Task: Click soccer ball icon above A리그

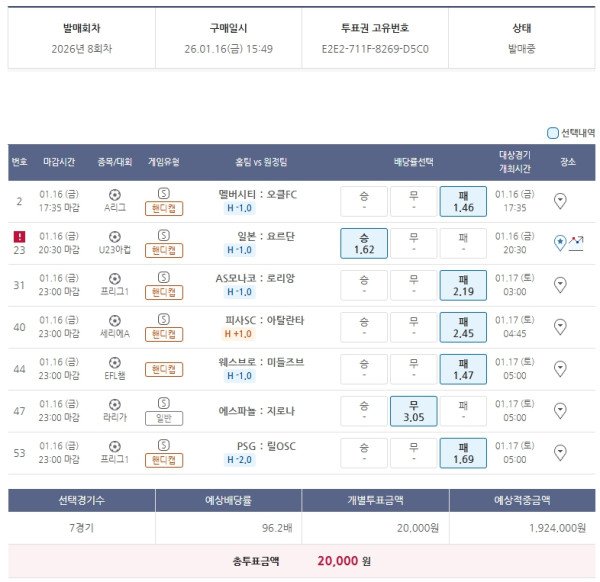Action: pos(115,195)
